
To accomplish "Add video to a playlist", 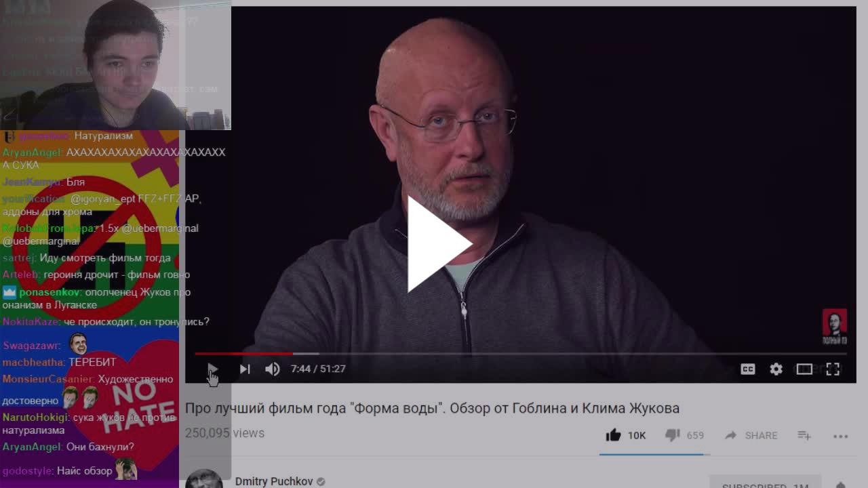I will (x=804, y=435).
